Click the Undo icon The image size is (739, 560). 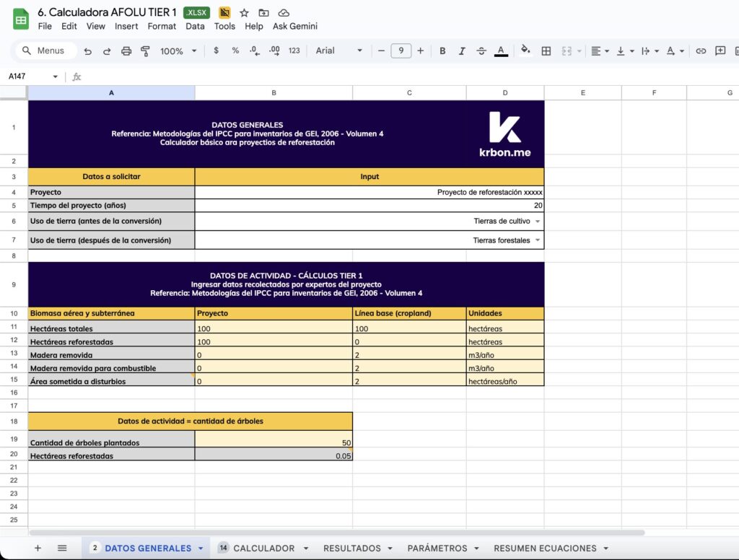click(x=88, y=51)
